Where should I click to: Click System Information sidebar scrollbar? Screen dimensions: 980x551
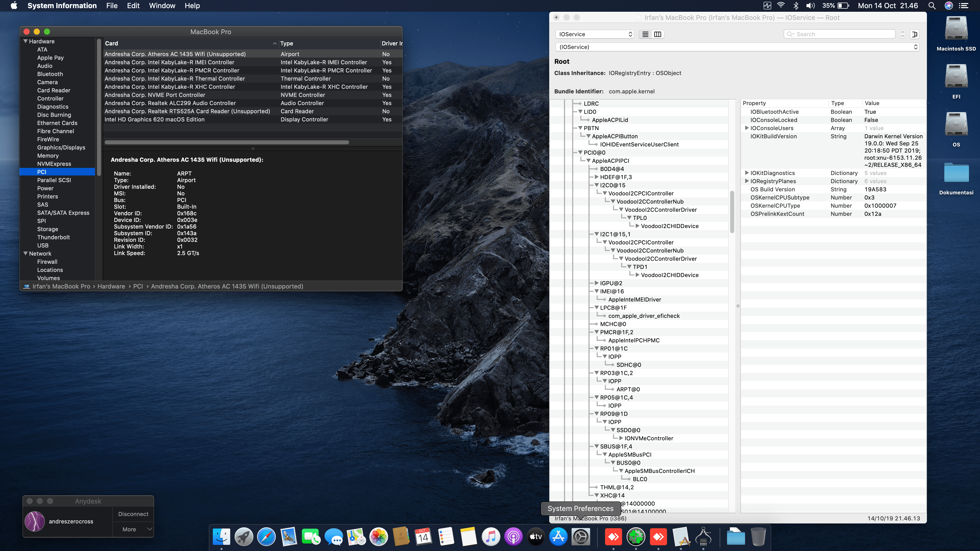click(99, 107)
